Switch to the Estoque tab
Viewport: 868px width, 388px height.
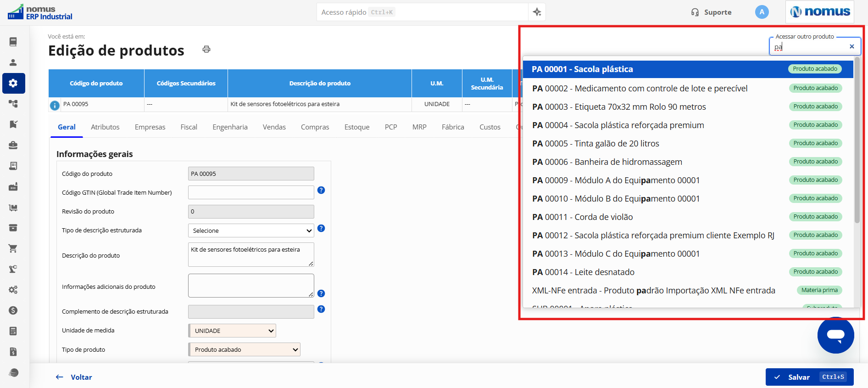click(357, 127)
